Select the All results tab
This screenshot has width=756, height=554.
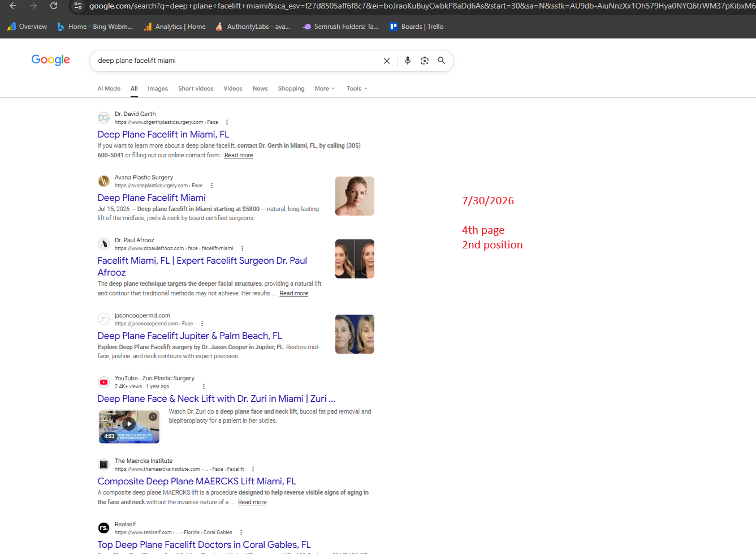coord(134,89)
